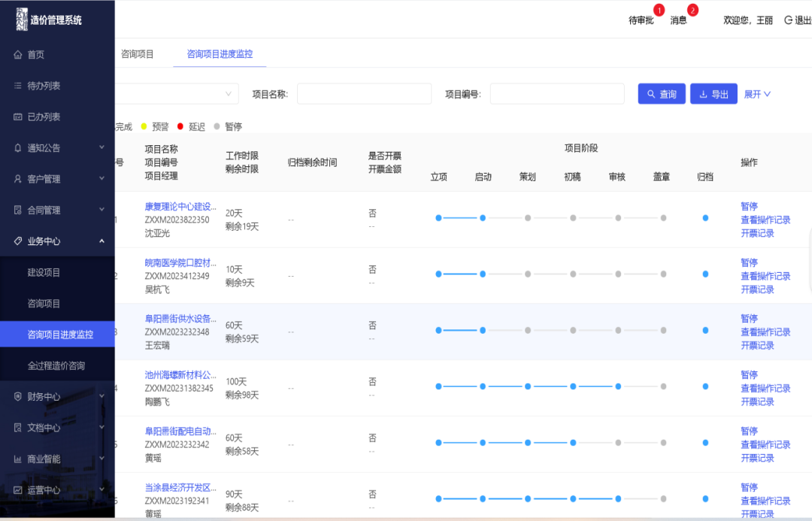Viewport: 812px width, 521px height.
Task: Open 全过程造价咨询 in the sidebar
Action: coord(56,365)
